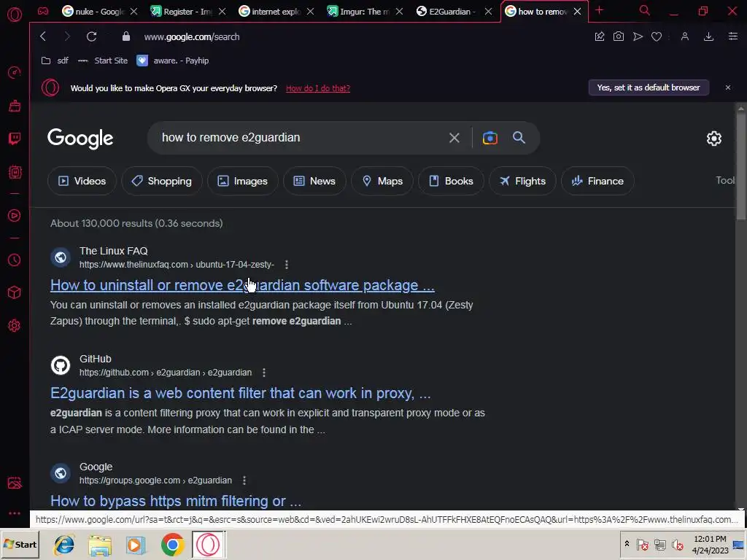The width and height of the screenshot is (747, 560).
Task: Open GX Cleaner icon in sidebar
Action: click(15, 106)
